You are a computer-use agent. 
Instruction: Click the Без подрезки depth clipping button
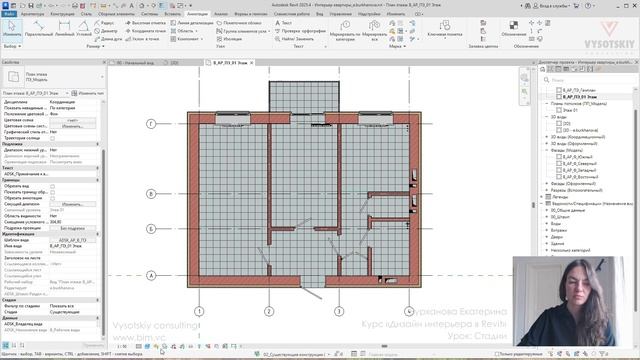[x=73, y=228]
